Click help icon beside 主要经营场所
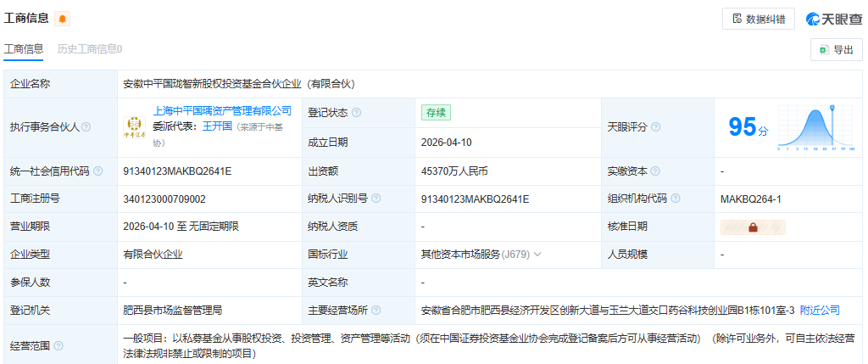 (376, 311)
